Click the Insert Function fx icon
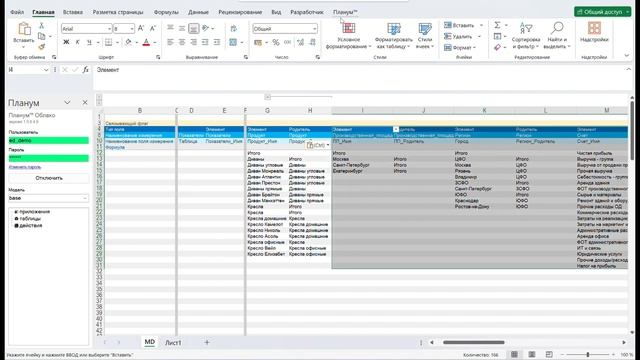Image resolution: width=640 pixels, height=360 pixels. point(85,70)
